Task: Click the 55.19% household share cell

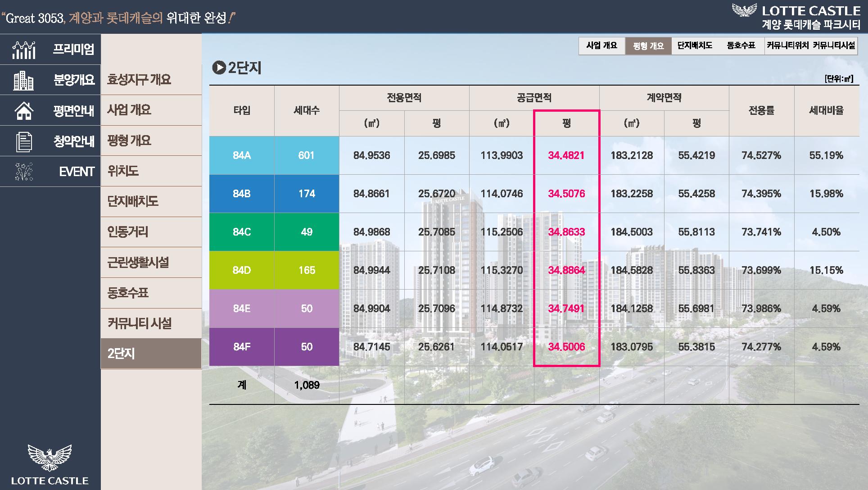Action: 827,155
